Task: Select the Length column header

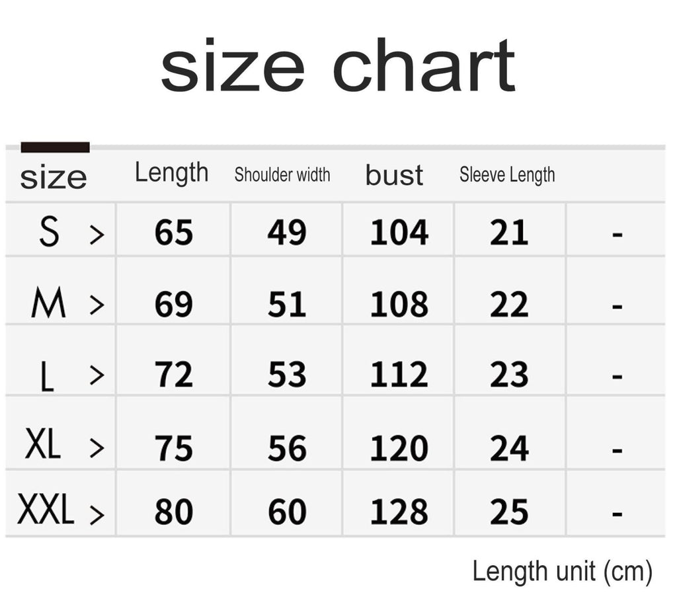Action: click(x=171, y=173)
